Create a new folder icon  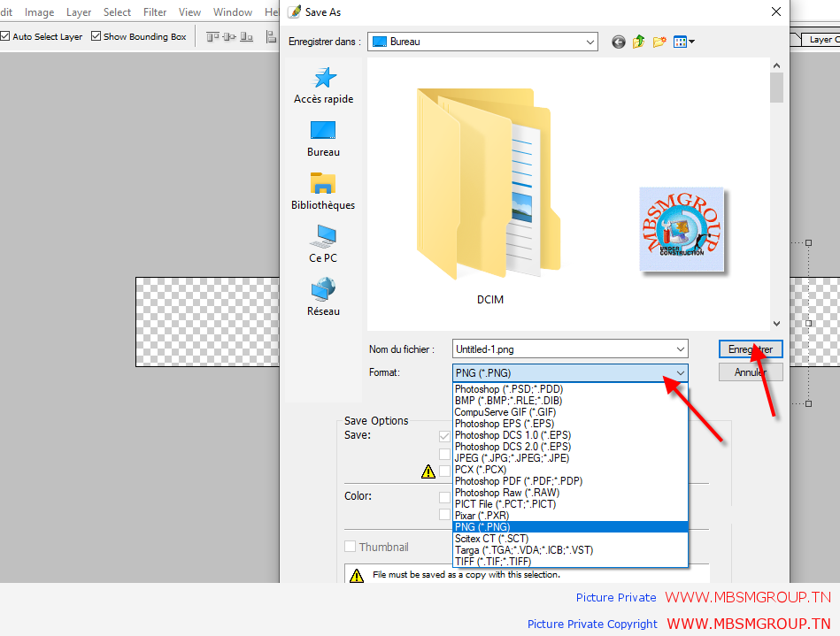pyautogui.click(x=659, y=42)
